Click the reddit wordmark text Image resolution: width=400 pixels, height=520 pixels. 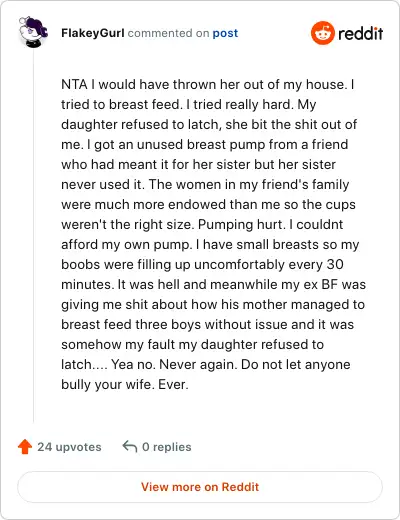(361, 34)
